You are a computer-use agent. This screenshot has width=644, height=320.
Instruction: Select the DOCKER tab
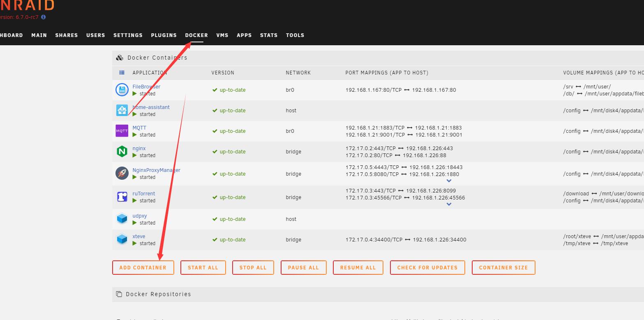(196, 35)
